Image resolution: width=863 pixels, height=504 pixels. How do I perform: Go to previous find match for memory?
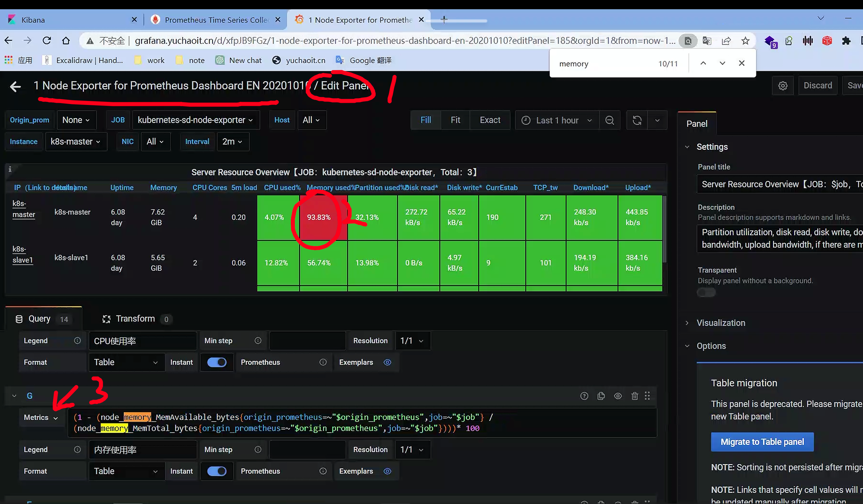[x=703, y=63]
